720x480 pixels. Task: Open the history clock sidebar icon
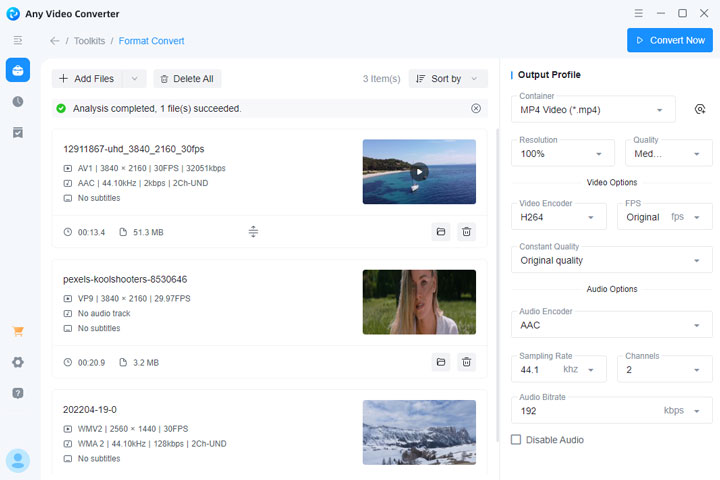tap(18, 102)
